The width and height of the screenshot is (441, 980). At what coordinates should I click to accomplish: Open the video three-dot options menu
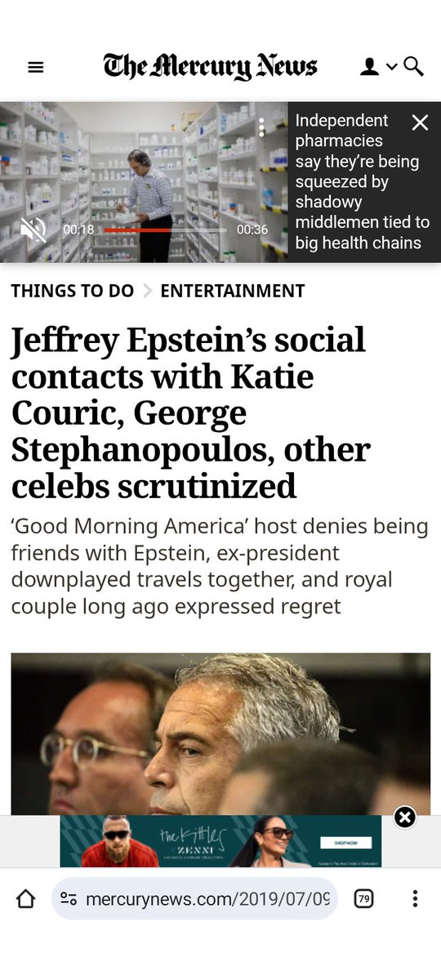261,127
